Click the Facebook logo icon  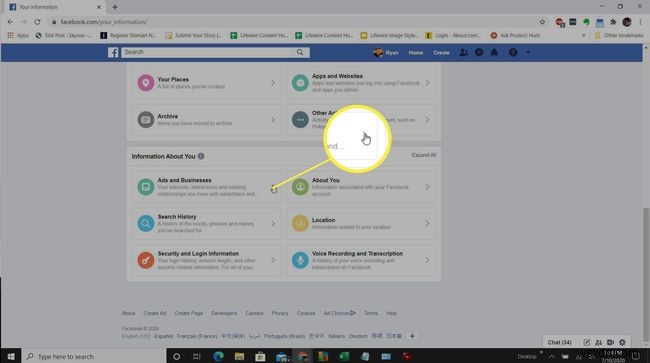[x=113, y=52]
